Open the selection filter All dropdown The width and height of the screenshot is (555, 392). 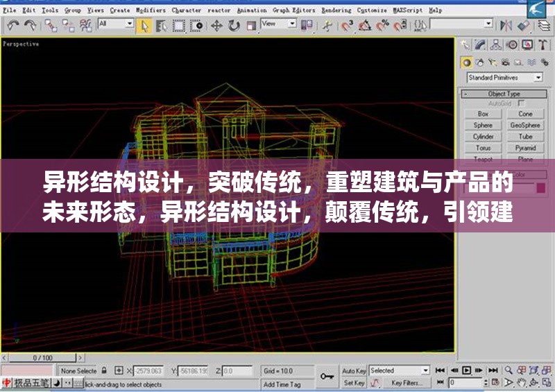pos(115,24)
